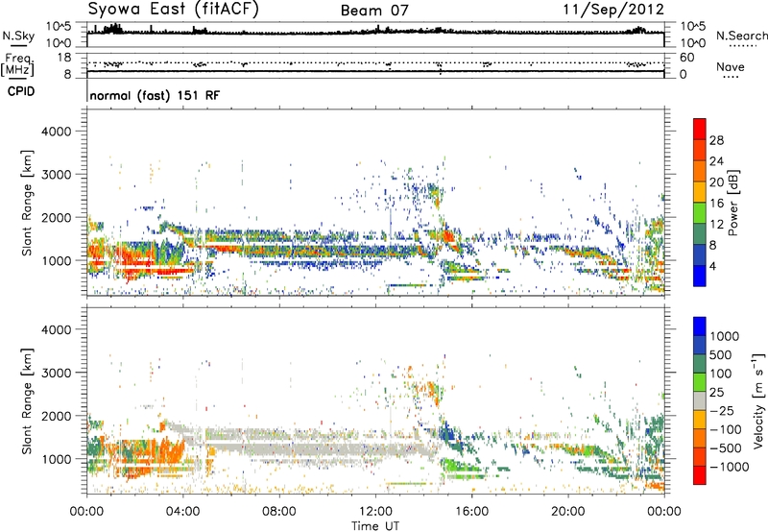Image resolution: width=768 pixels, height=532 pixels.
Task: Click the 'Slant Range [km]' label of power panel
Action: tap(27, 203)
